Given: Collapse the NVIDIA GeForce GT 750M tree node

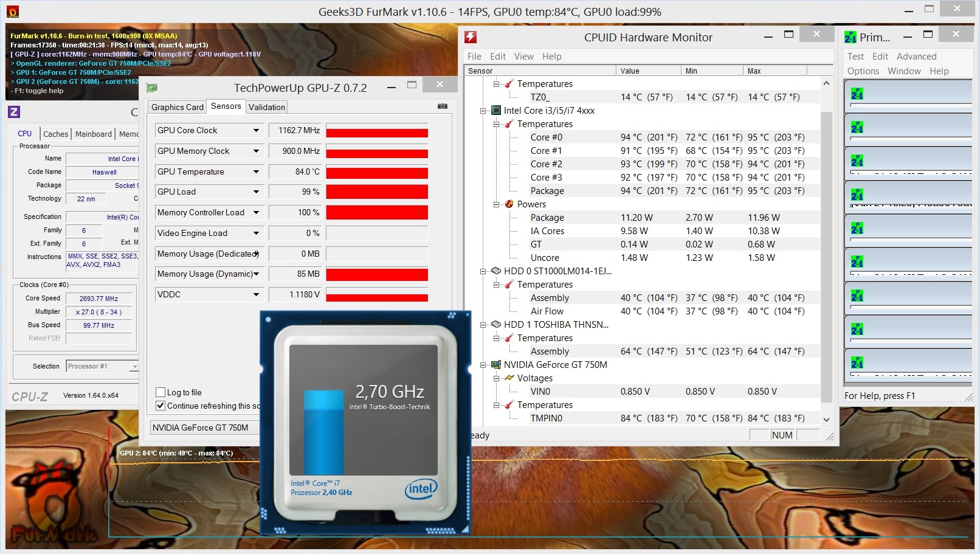Looking at the screenshot, I should (x=483, y=365).
